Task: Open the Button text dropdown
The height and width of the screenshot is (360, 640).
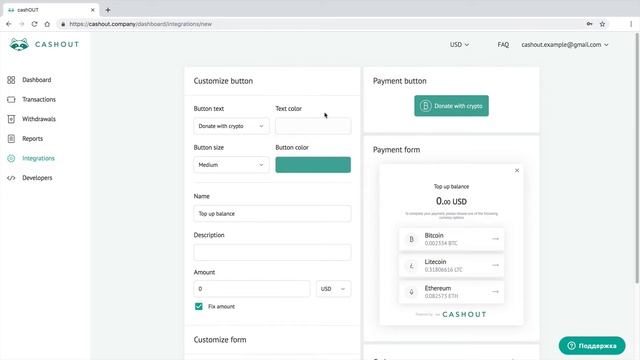Action: click(231, 126)
